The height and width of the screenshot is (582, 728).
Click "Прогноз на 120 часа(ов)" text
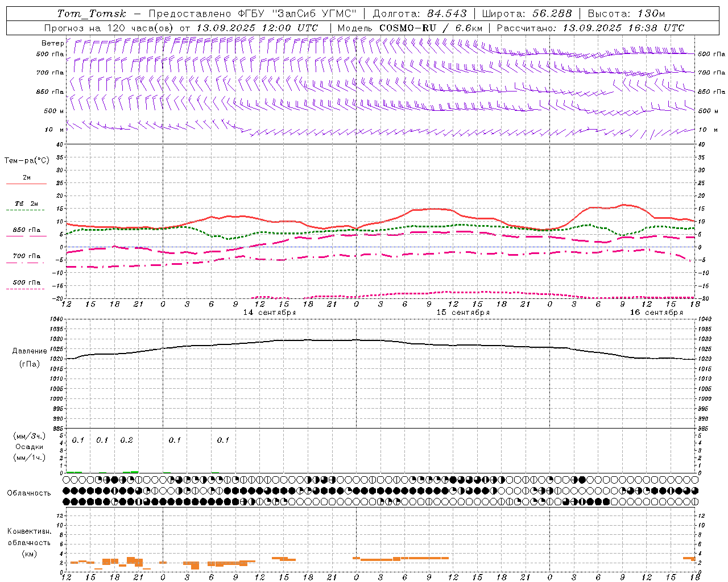109,28
